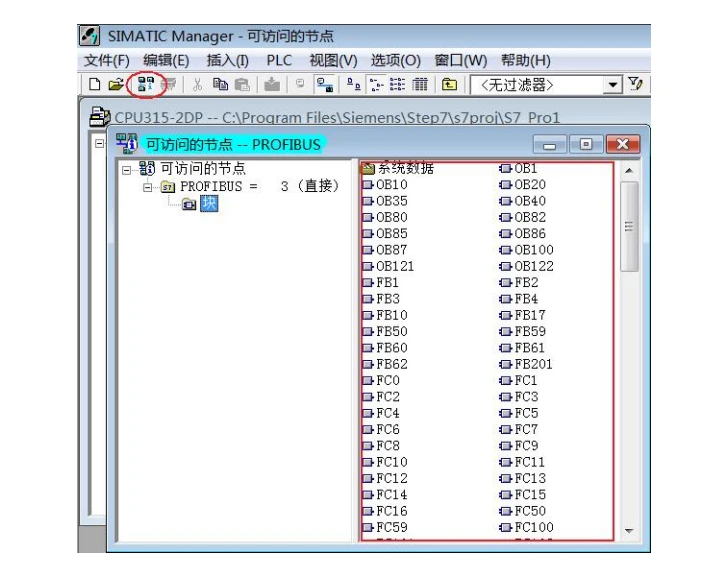Open the 编辑(E) menu
Viewport: 720px width, 578px height.
click(x=166, y=60)
